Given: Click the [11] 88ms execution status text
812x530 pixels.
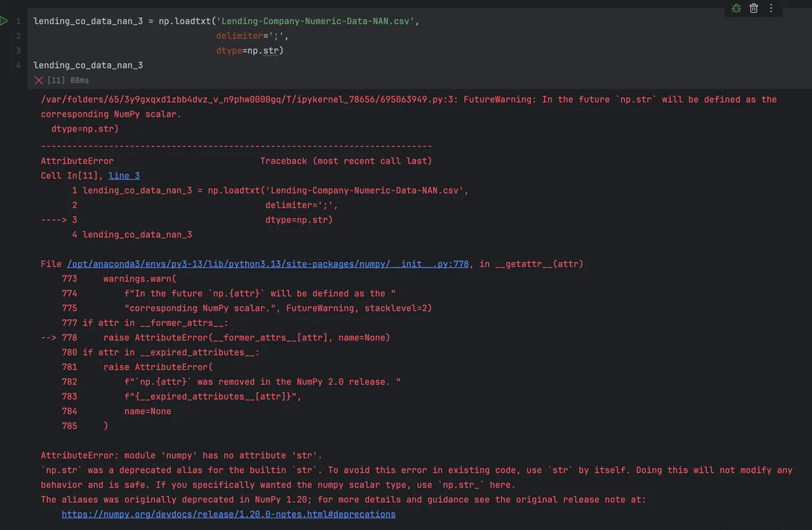Looking at the screenshot, I should pos(68,80).
